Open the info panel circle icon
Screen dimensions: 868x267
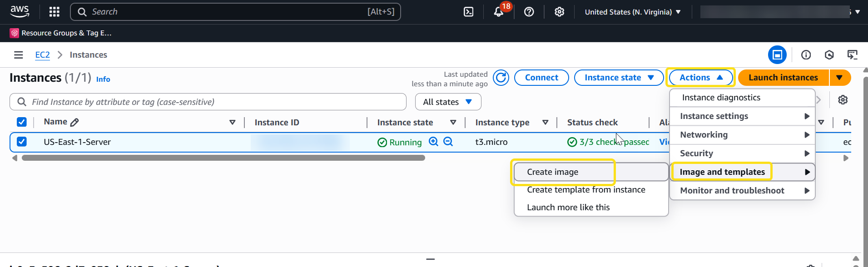tap(806, 55)
